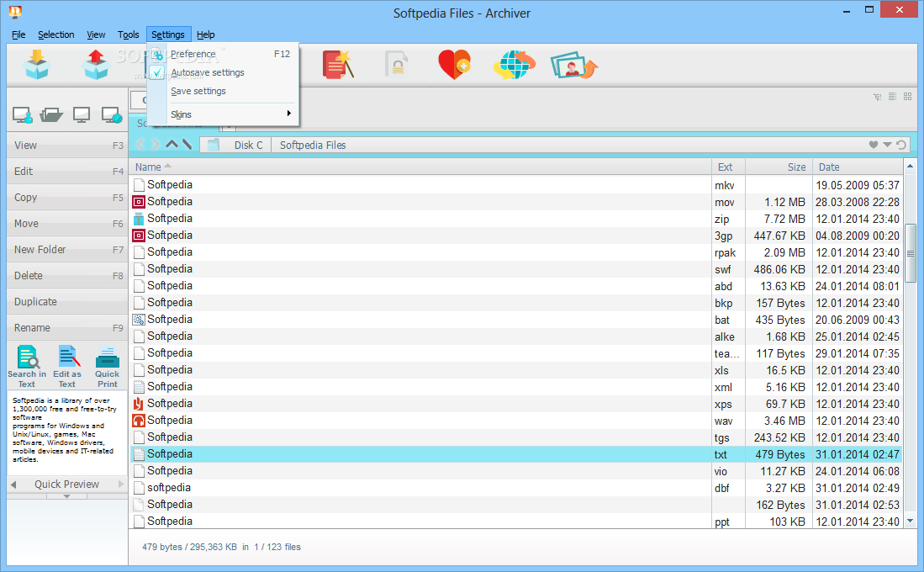
Task: Click the View F3 button
Action: point(67,145)
